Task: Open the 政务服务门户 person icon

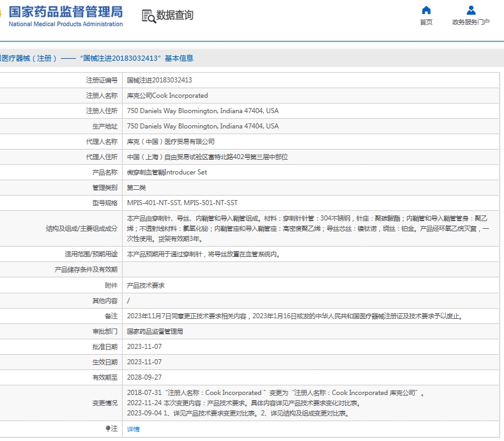Action: (x=471, y=10)
